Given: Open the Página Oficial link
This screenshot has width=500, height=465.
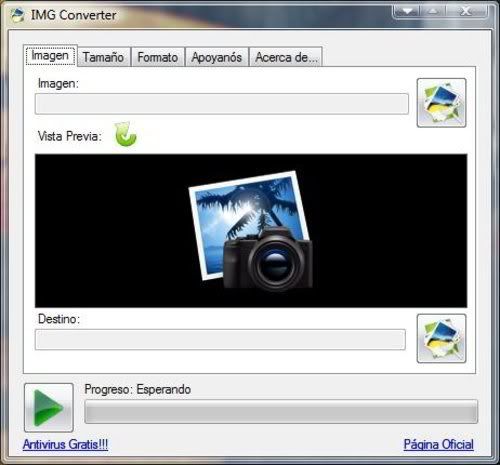Looking at the screenshot, I should click(x=439, y=444).
